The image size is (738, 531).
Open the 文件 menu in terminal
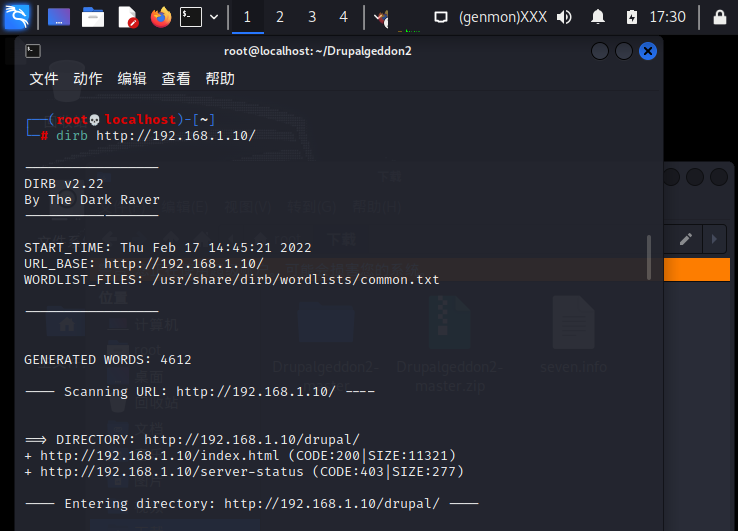pyautogui.click(x=44, y=79)
